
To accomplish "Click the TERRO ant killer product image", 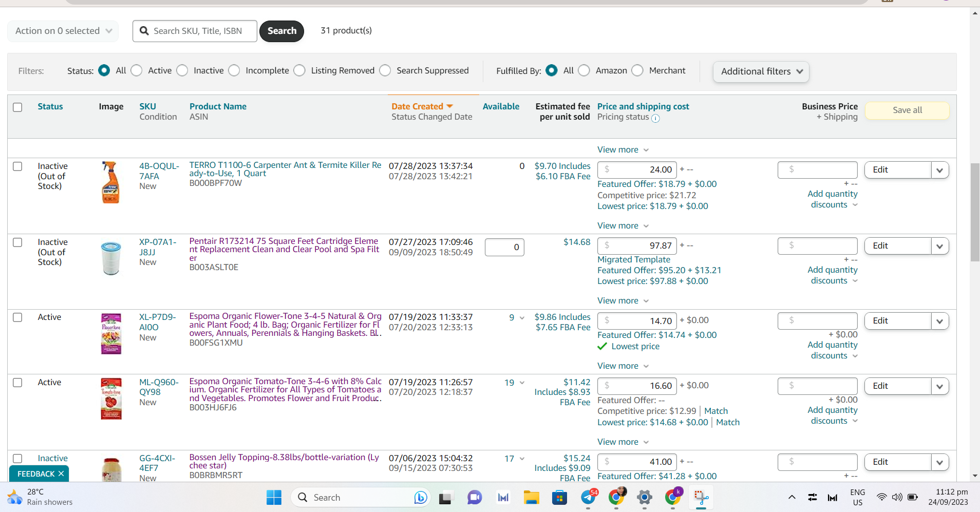I will (110, 182).
